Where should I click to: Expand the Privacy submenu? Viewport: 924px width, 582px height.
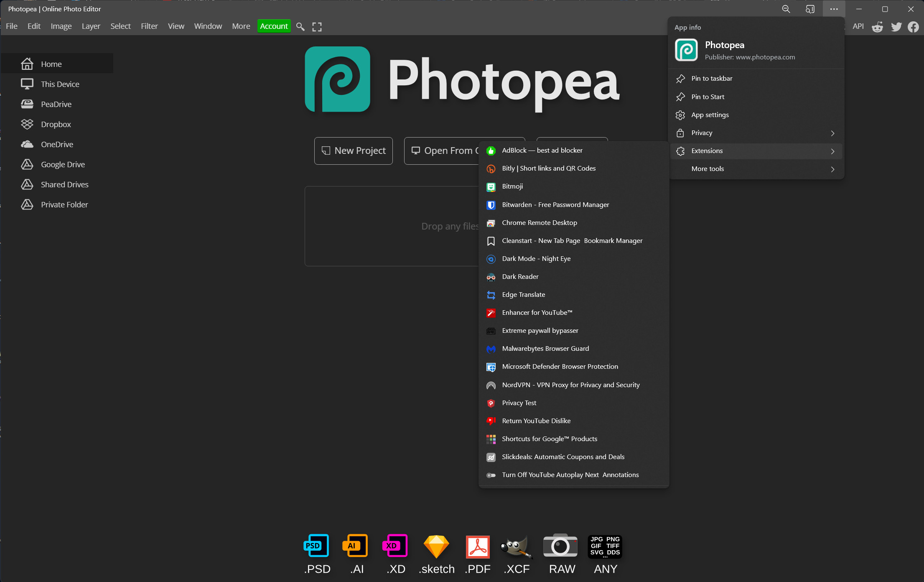click(756, 133)
